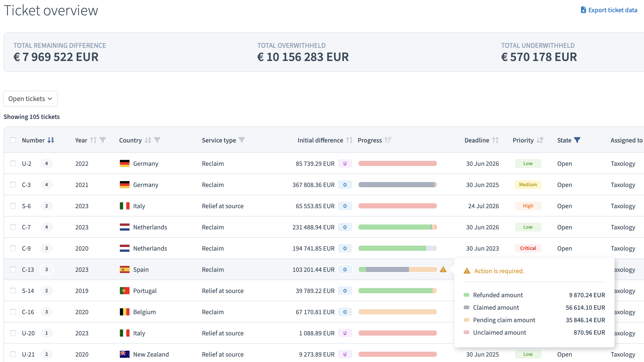
Task: Click the Year column filter funnel icon
Action: (x=103, y=140)
